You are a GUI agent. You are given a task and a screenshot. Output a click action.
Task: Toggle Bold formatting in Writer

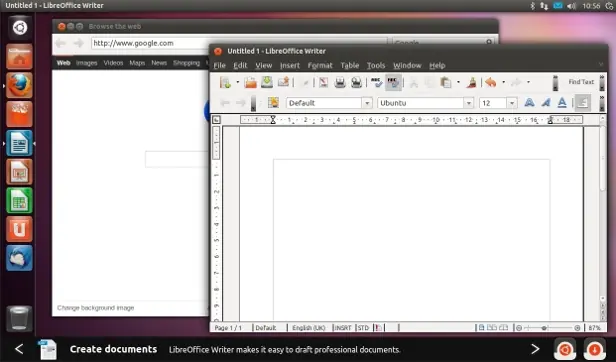tap(529, 103)
